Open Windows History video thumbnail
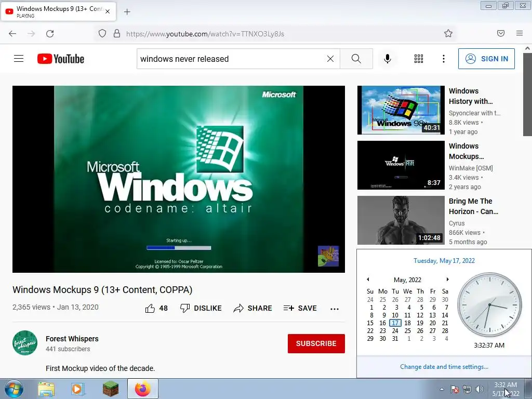 pyautogui.click(x=401, y=110)
